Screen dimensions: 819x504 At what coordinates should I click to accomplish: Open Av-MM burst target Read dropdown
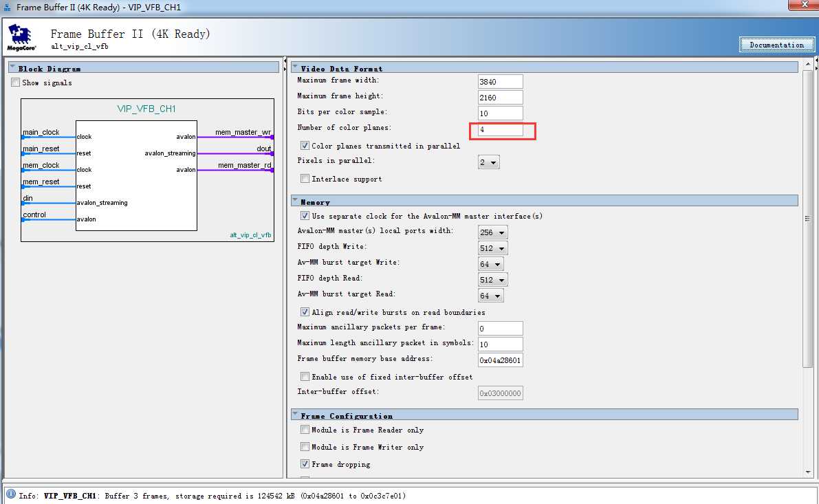490,296
